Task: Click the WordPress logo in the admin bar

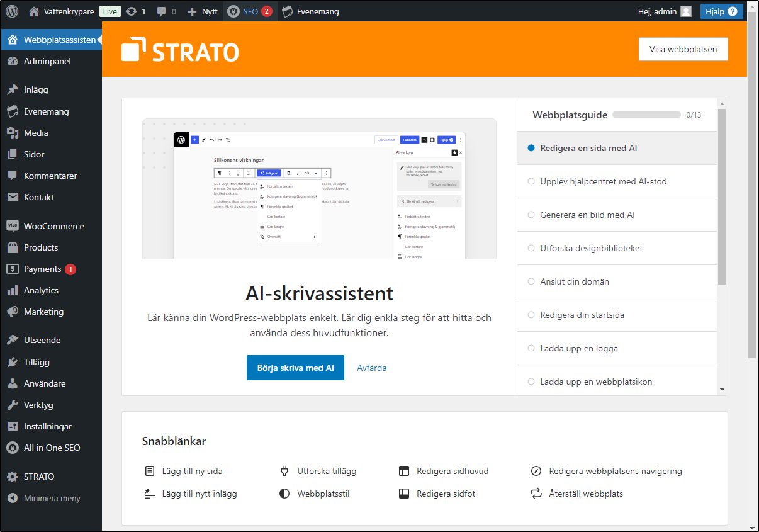Action: [x=11, y=11]
